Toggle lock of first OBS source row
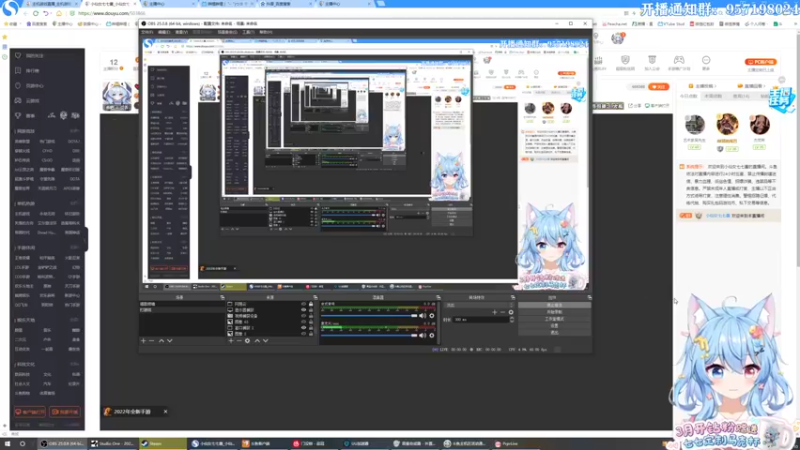The width and height of the screenshot is (800, 450). (311, 304)
